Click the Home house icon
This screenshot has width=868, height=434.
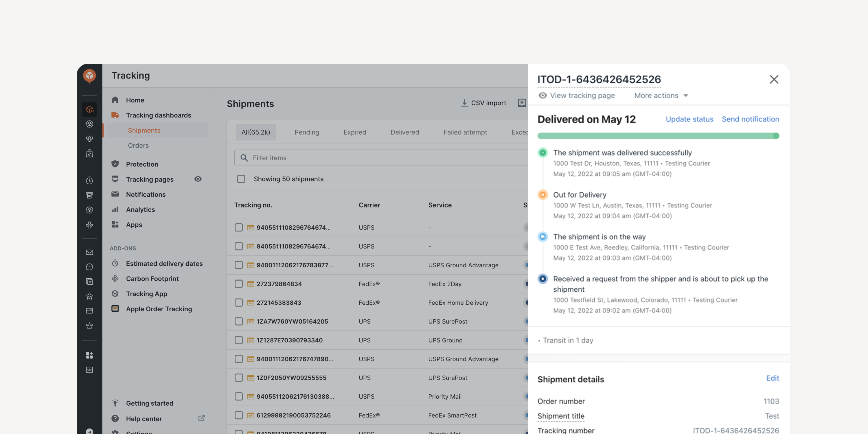click(x=115, y=100)
